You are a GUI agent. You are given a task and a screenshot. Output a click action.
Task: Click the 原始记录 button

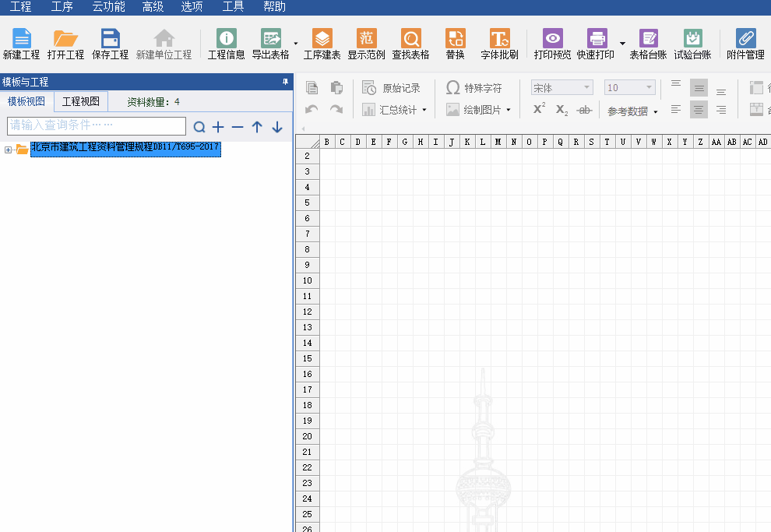(393, 88)
